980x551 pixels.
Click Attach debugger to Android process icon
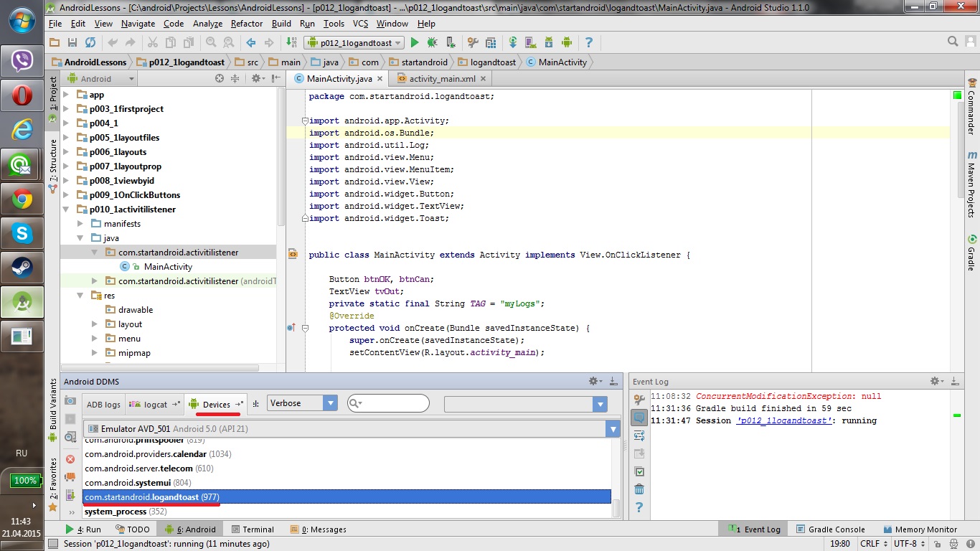pyautogui.click(x=451, y=43)
